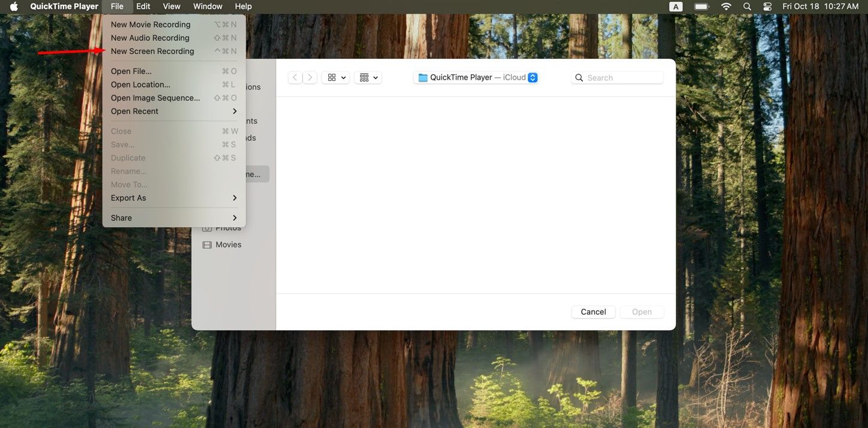Open Spotlight from the menu bar
868x428 pixels.
point(746,6)
